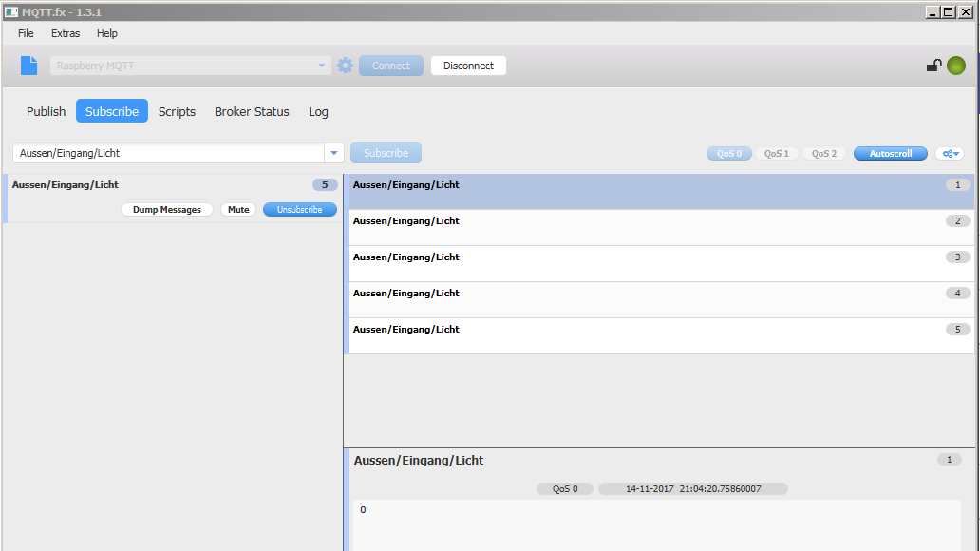Mute the Aussen/Eingang/Licht subscription
Screen dimensions: 980x551
237,209
